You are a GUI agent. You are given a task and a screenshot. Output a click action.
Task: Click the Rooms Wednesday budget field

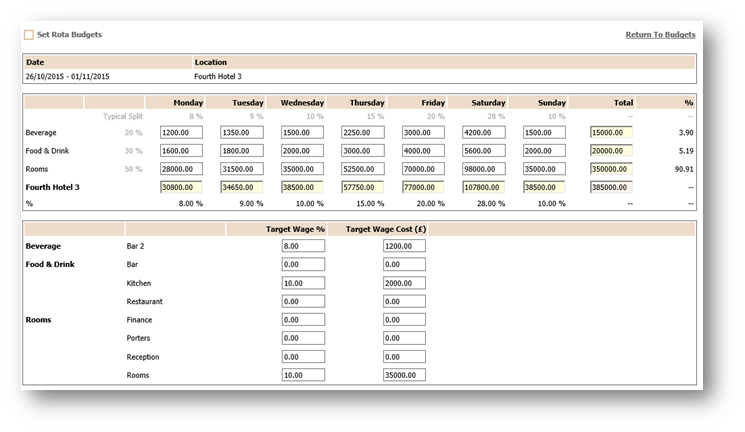(x=302, y=169)
